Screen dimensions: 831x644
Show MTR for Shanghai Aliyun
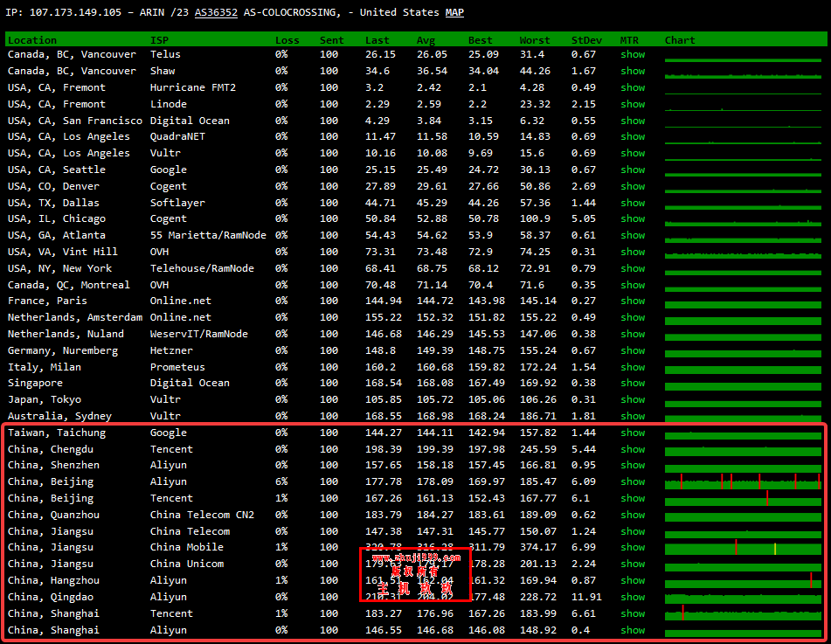[x=633, y=630]
